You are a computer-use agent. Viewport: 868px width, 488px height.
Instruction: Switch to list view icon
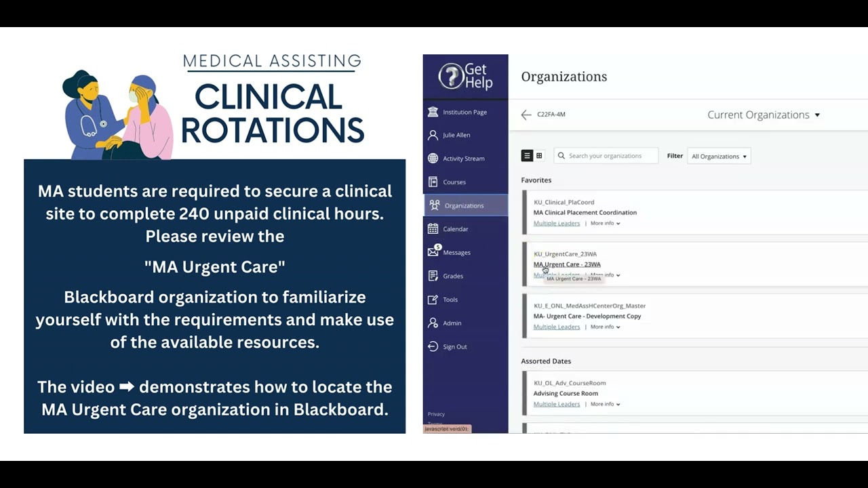click(527, 156)
